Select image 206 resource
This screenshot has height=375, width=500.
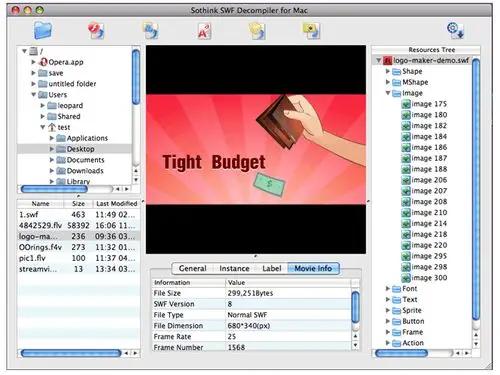[x=424, y=180]
